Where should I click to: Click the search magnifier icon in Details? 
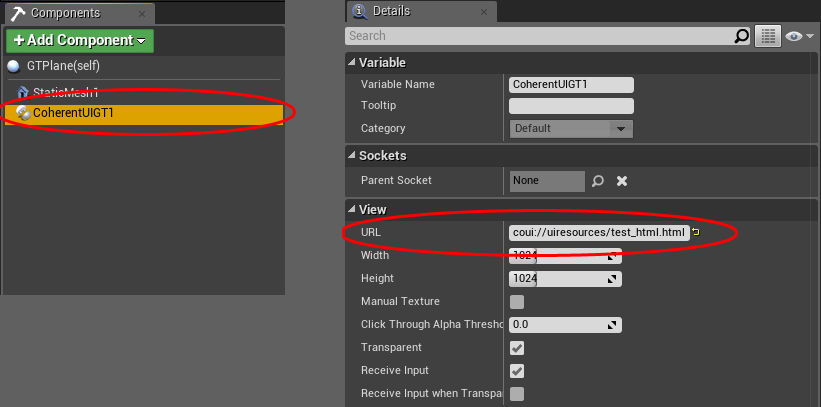click(x=742, y=36)
